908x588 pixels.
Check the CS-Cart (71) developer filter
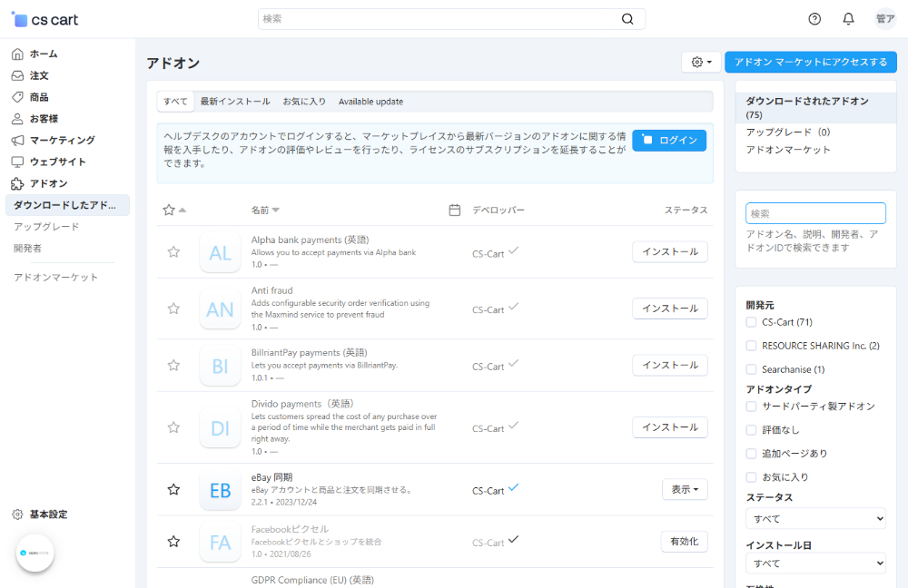pos(751,322)
